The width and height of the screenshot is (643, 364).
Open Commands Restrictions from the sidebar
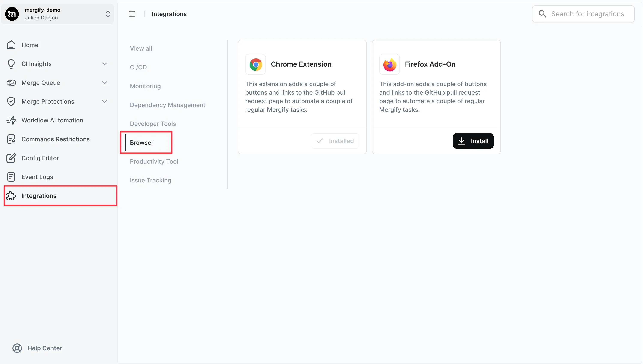[x=11, y=139]
